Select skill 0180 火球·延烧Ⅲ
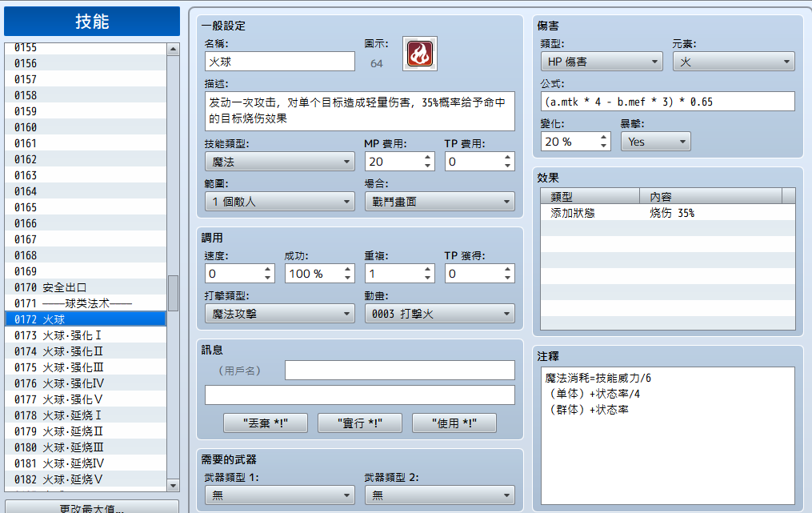Screen dimensions: 812x513 [x=86, y=447]
